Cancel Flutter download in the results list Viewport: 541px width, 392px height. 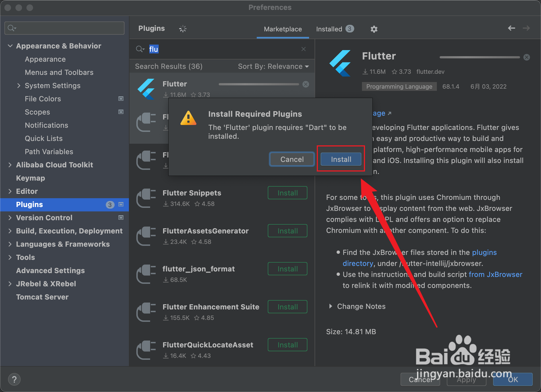[305, 84]
